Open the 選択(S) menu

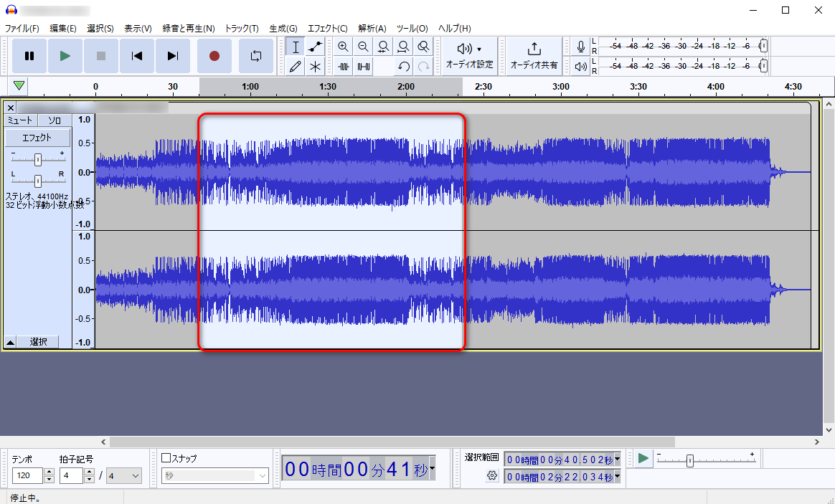tap(100, 28)
